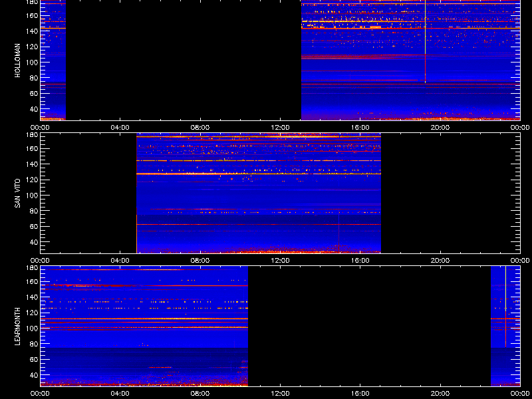Pick the 100 frequency tick on Learmonth axis
The image size is (532, 399).
(33, 328)
